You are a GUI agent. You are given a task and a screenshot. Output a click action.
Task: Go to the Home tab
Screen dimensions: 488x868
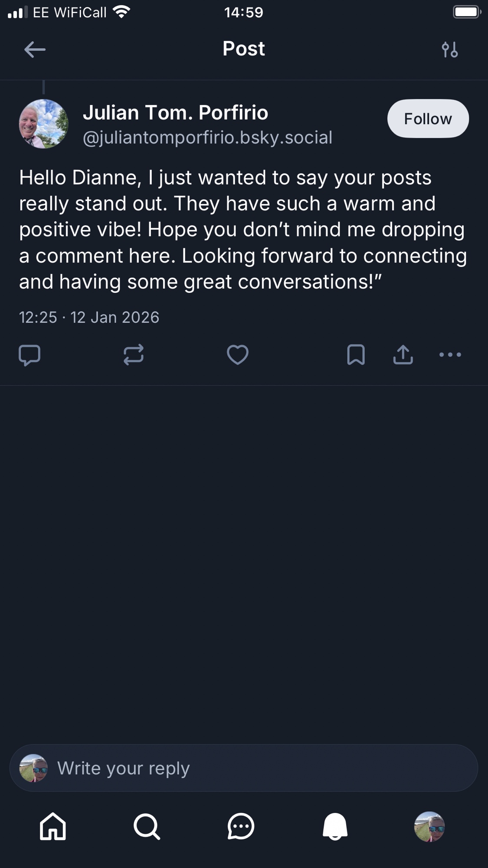pos(53,826)
